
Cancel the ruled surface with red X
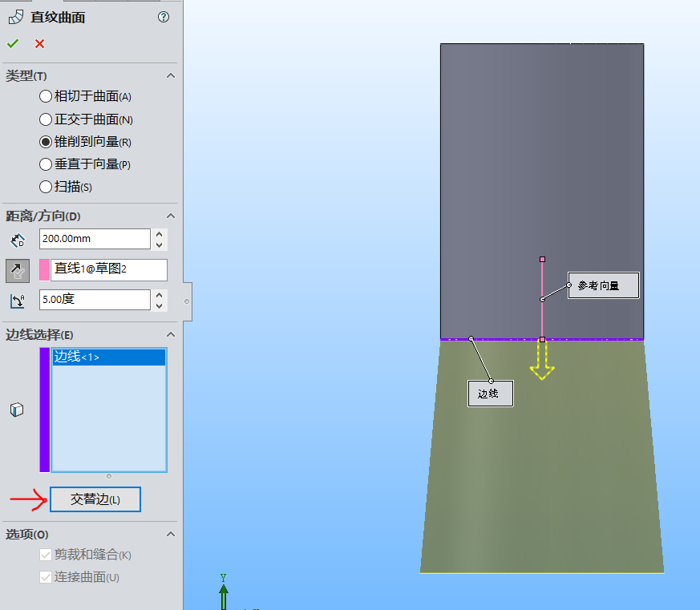click(40, 44)
